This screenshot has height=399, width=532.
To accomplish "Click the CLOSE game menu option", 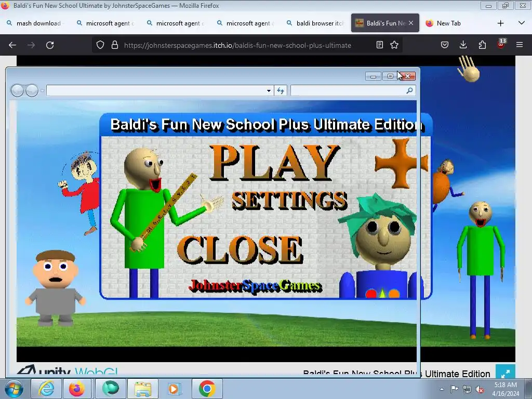I will click(240, 250).
